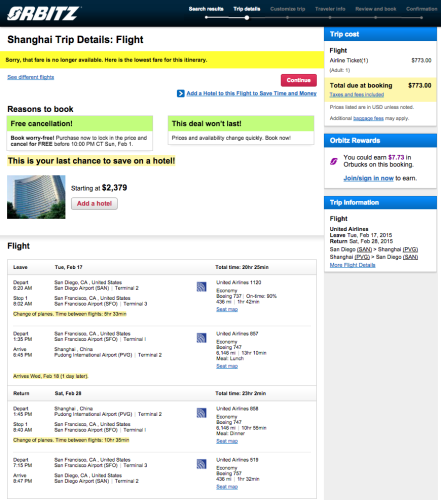Click the Starting at $2,379 hotel price
This screenshot has height=500, width=441.
(99, 188)
